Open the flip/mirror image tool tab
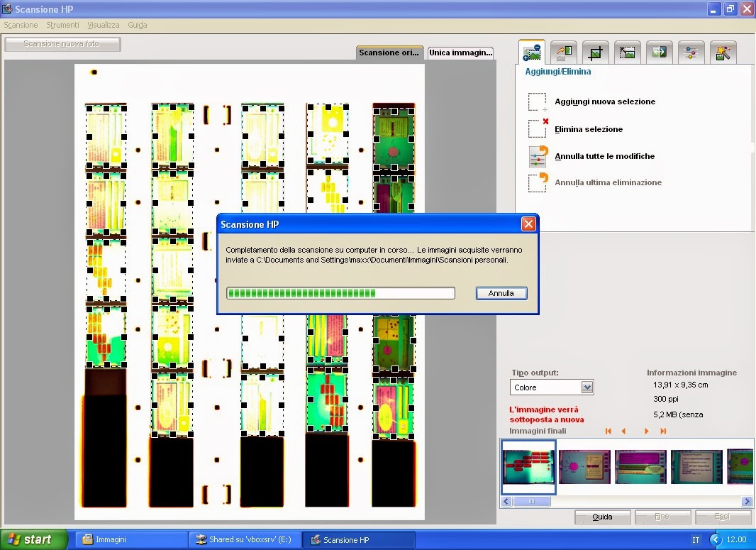Screen dimensions: 756x550 (659, 52)
